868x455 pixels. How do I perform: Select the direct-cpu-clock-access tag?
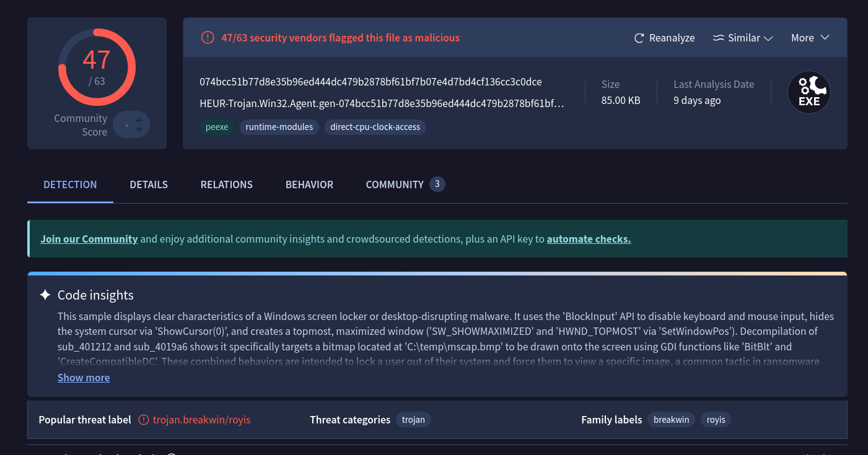(375, 127)
